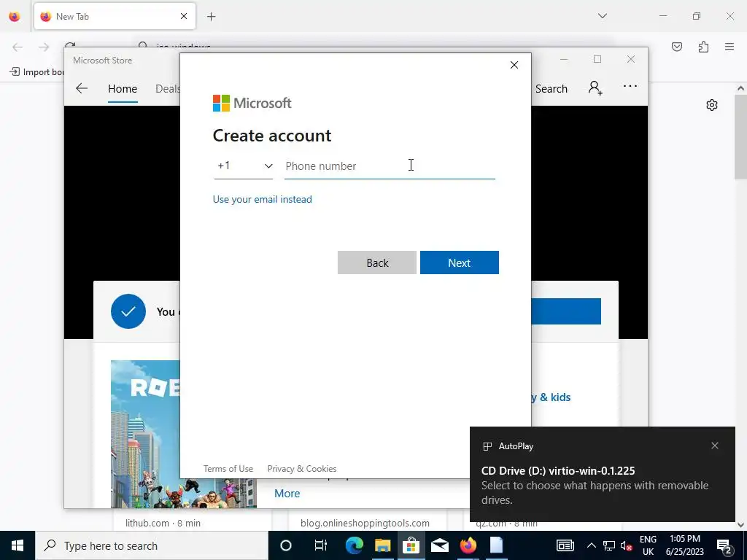Open Cortana circle icon on taskbar
Image resolution: width=747 pixels, height=560 pixels.
click(285, 545)
